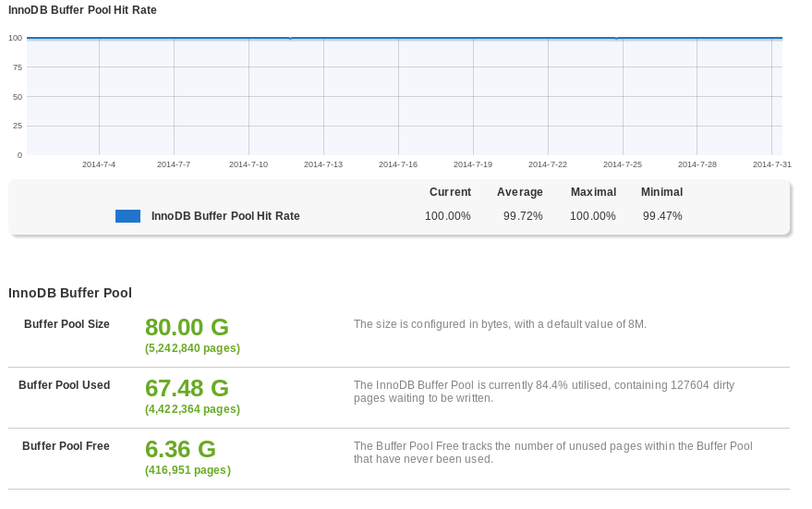Select the 67.48 G used value
Image resolution: width=812 pixels, height=509 pixels.
tap(187, 388)
